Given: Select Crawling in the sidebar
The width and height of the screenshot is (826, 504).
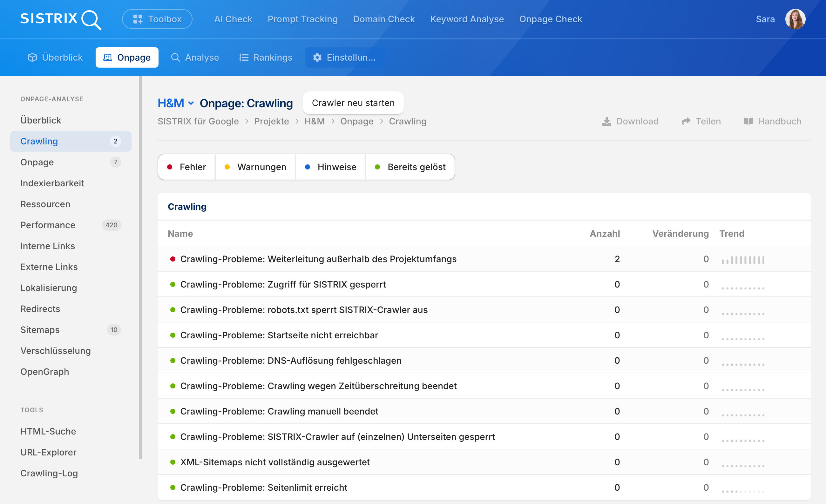Looking at the screenshot, I should click(71, 141).
